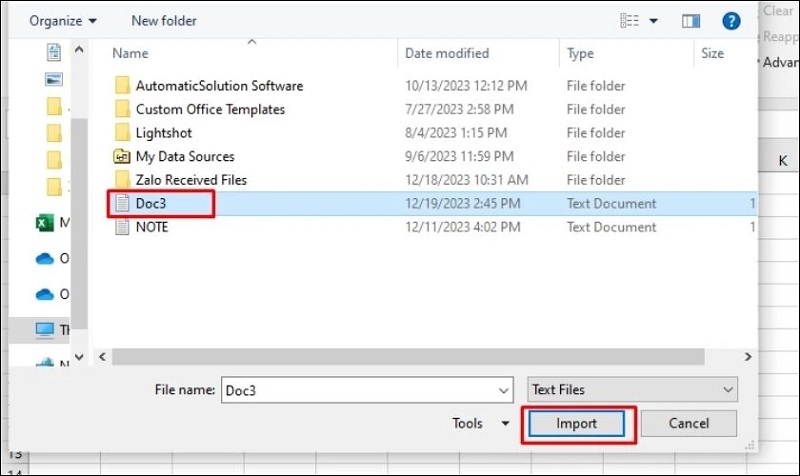Viewport: 800px width, 476px height.
Task: Select This PC monitor icon in sidebar
Action: point(45,329)
